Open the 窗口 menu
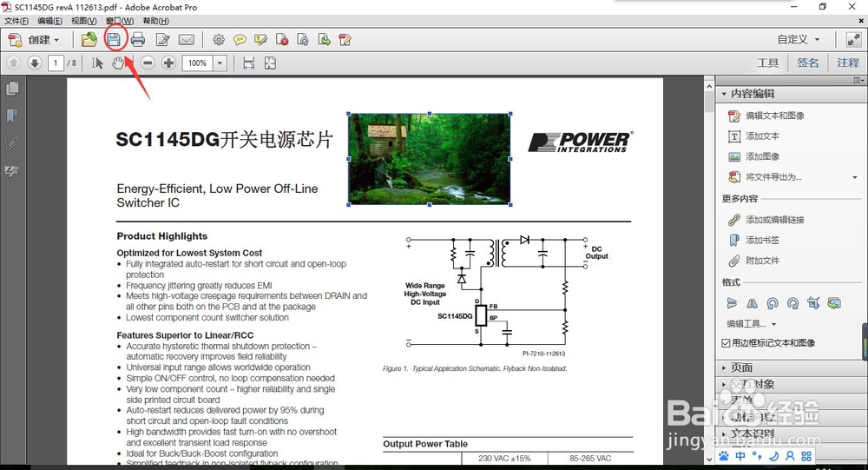Viewport: 868px width, 470px height. (120, 21)
